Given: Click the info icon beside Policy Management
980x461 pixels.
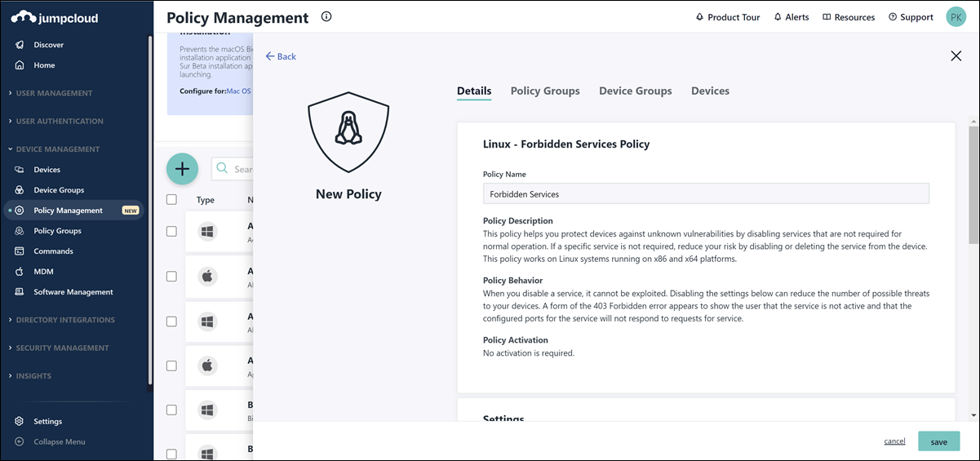Looking at the screenshot, I should (326, 16).
